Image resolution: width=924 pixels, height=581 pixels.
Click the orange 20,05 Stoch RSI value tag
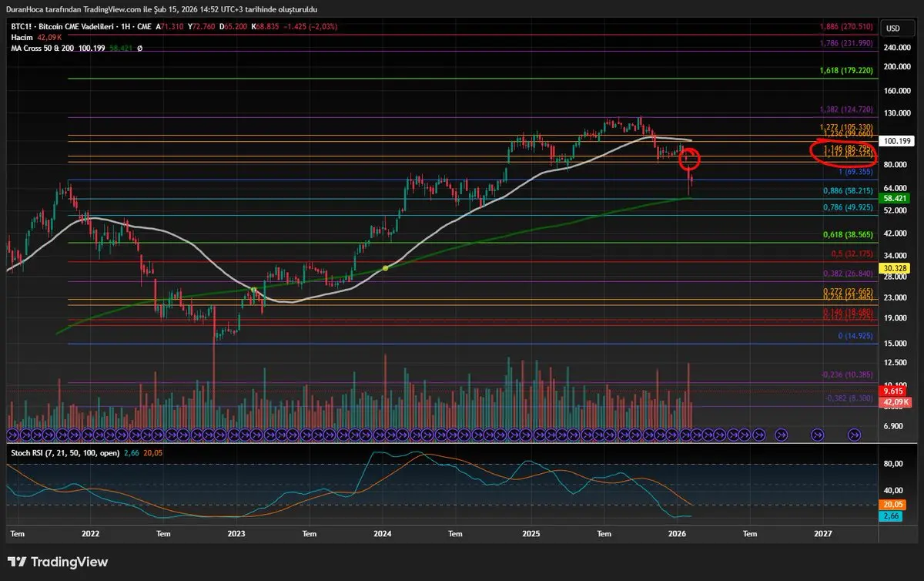(x=893, y=503)
